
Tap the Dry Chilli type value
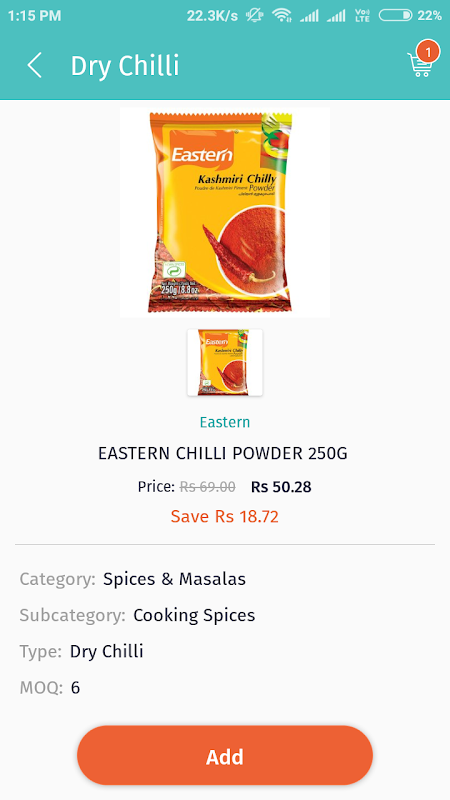107,652
